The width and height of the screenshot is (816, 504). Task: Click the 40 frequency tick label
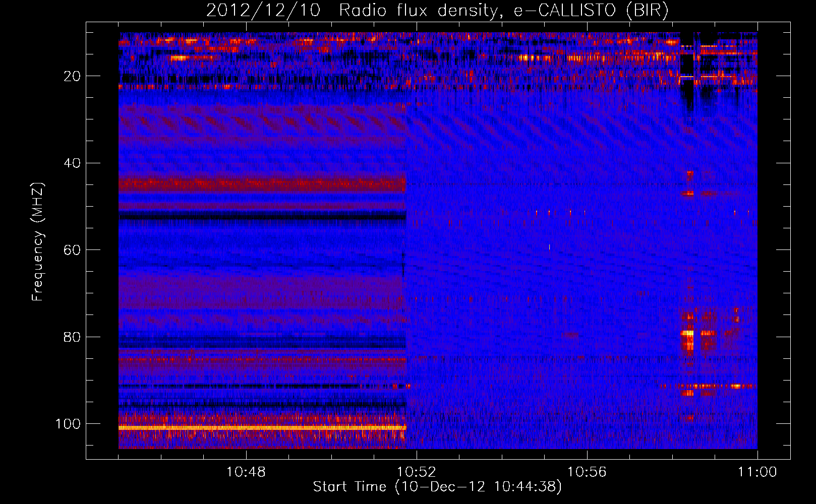pos(72,163)
